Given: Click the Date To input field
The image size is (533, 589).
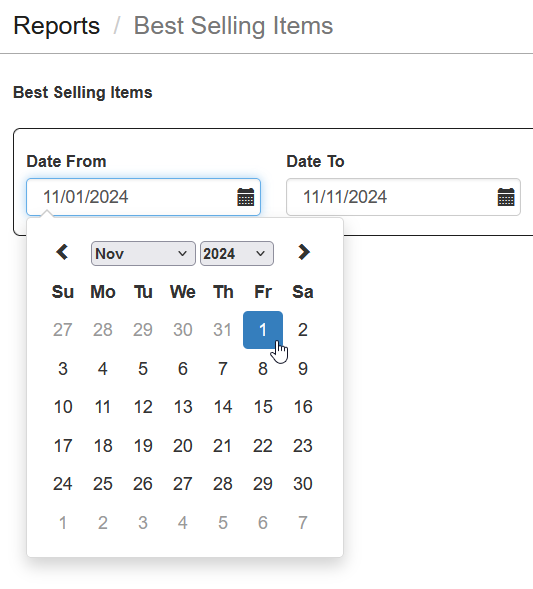Looking at the screenshot, I should point(403,197).
